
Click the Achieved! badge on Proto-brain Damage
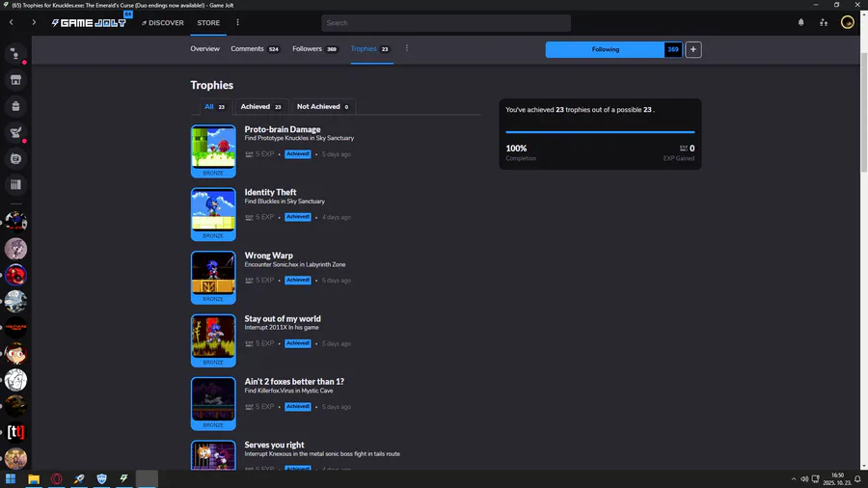(298, 153)
